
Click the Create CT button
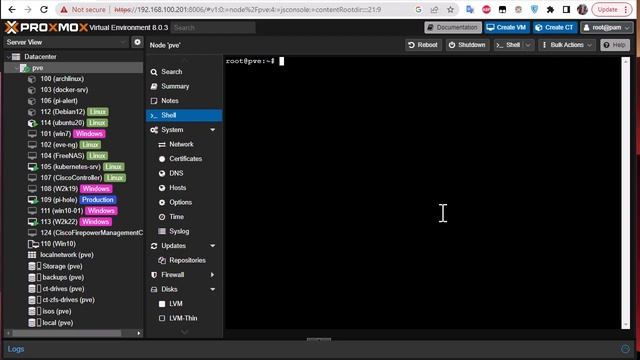(555, 27)
